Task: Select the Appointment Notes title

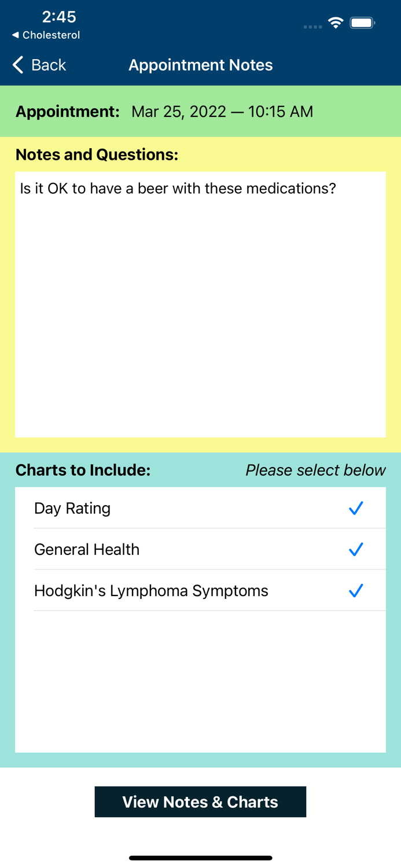Action: (201, 65)
